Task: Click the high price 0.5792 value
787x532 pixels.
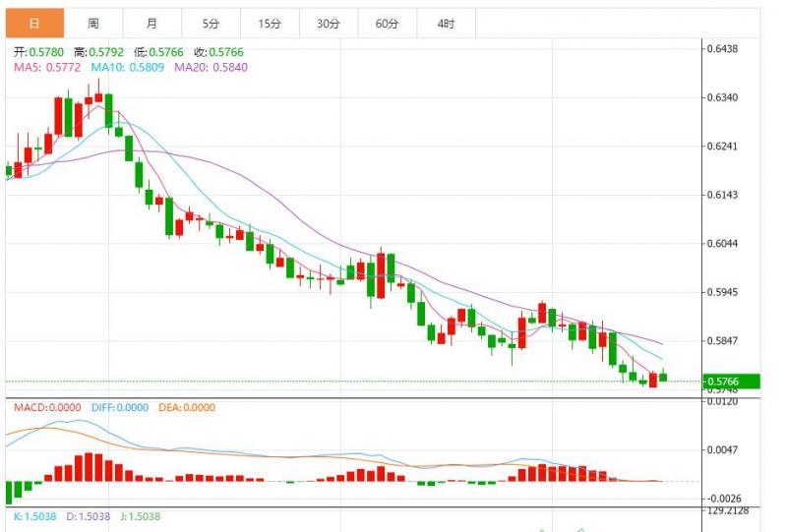Action: click(106, 52)
